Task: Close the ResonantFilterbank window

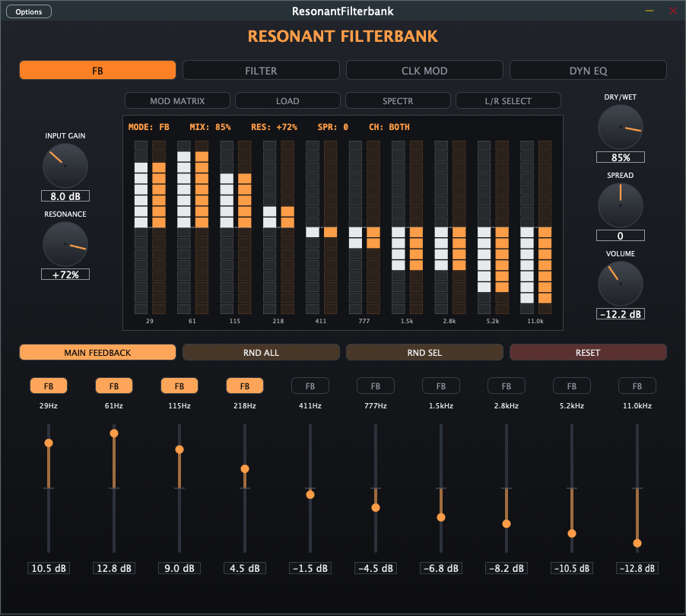Action: (673, 11)
